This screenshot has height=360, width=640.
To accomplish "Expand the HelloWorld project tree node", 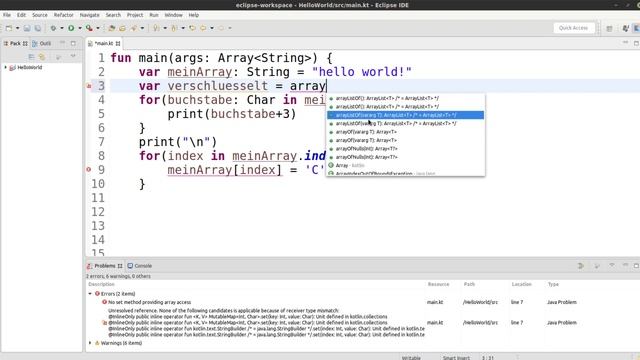I will click(6, 67).
